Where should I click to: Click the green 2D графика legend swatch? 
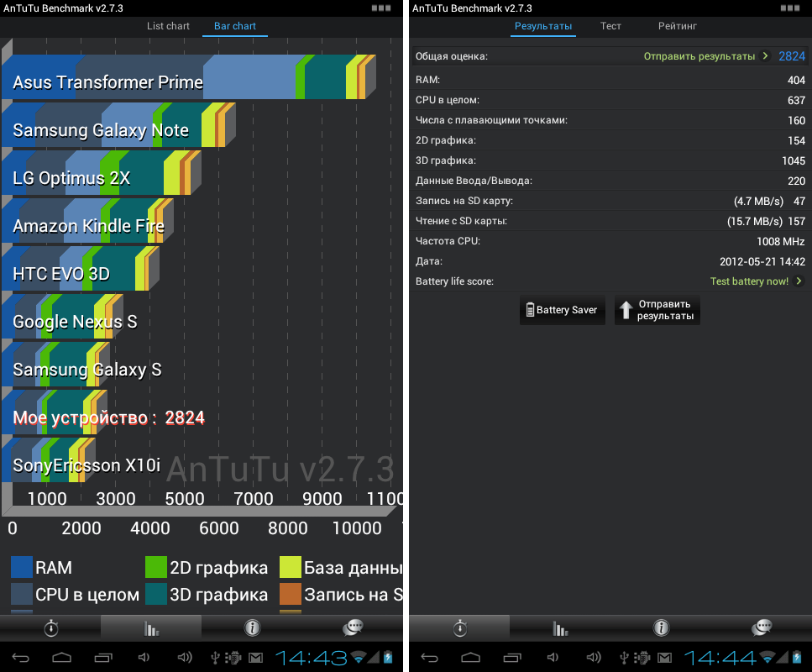pos(155,568)
